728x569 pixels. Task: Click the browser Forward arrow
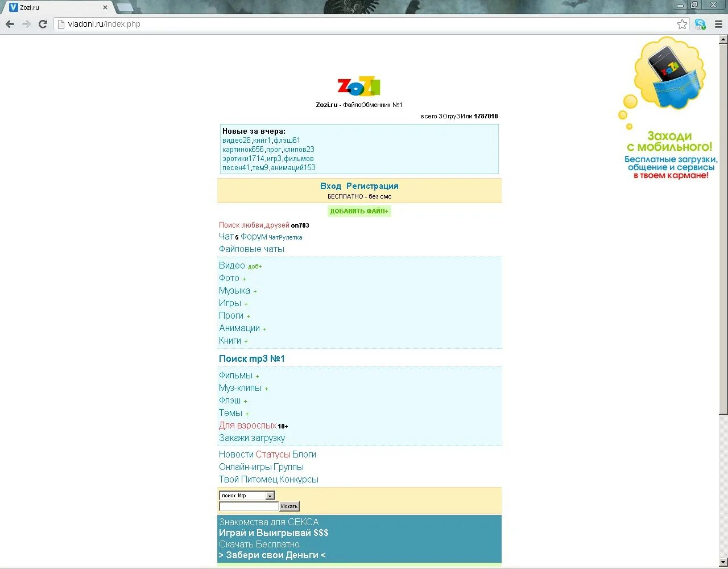(x=26, y=24)
